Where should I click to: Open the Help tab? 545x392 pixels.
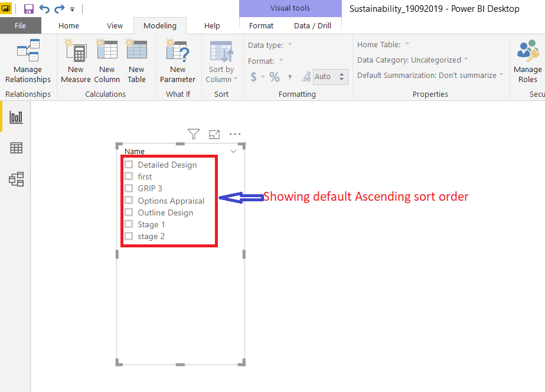[x=212, y=26]
